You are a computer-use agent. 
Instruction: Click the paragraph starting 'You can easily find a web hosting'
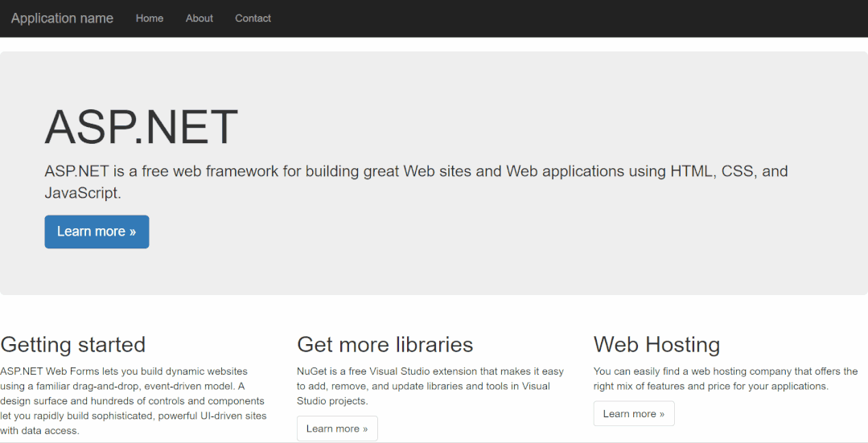[x=726, y=379]
